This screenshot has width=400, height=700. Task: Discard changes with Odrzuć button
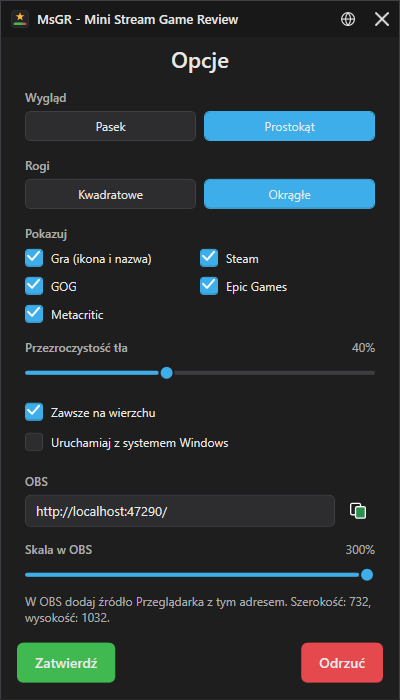click(x=342, y=662)
